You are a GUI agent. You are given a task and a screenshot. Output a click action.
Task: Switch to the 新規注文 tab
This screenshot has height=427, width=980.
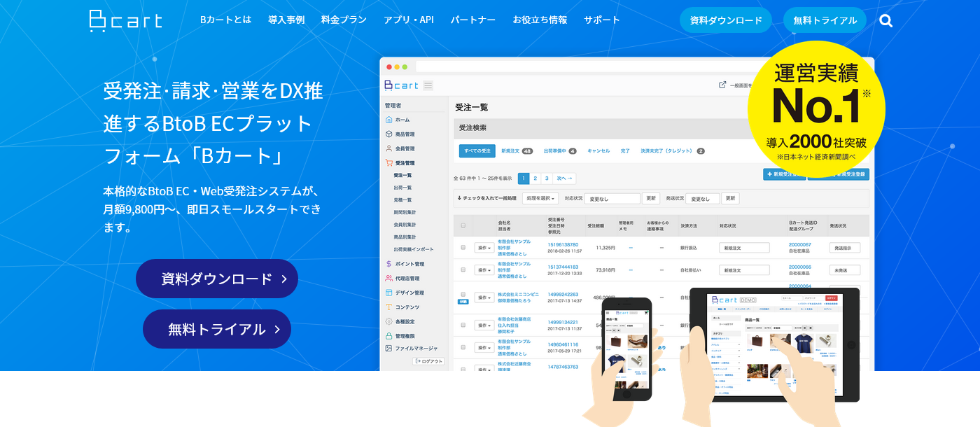(511, 150)
